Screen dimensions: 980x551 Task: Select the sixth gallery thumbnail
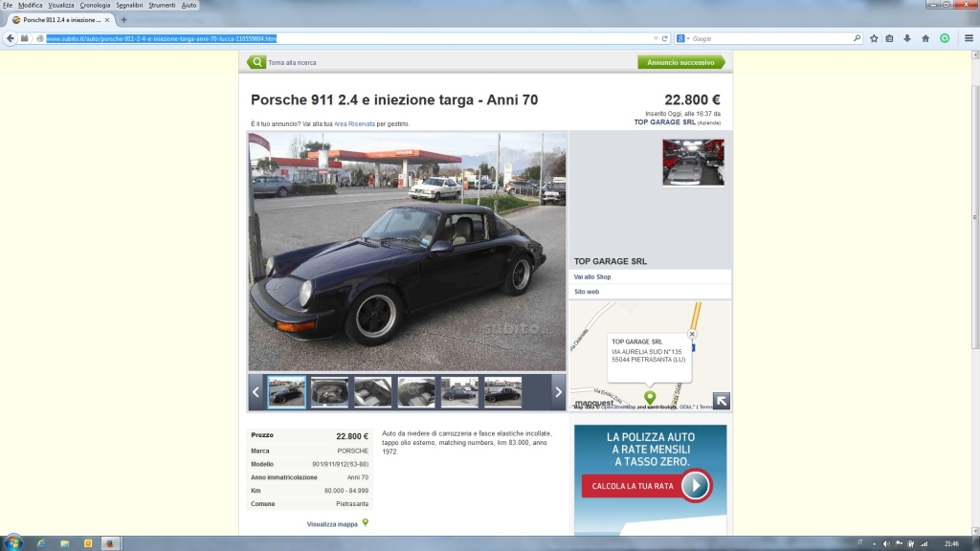pyautogui.click(x=503, y=392)
